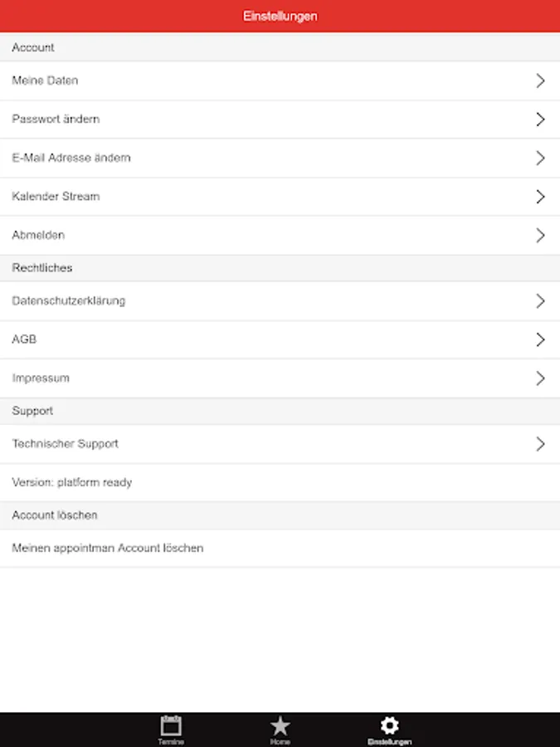Open chevron for E-Mail Adresse ändern
560x747 pixels.
pos(540,158)
